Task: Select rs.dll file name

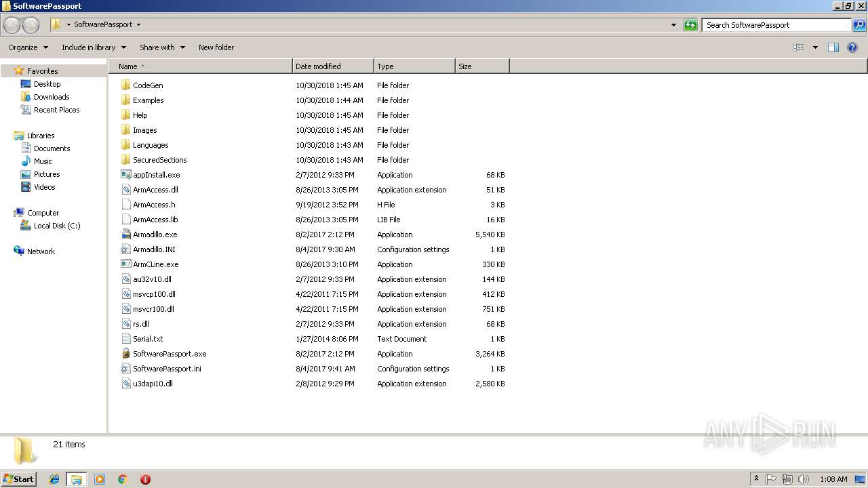Action: coord(141,324)
